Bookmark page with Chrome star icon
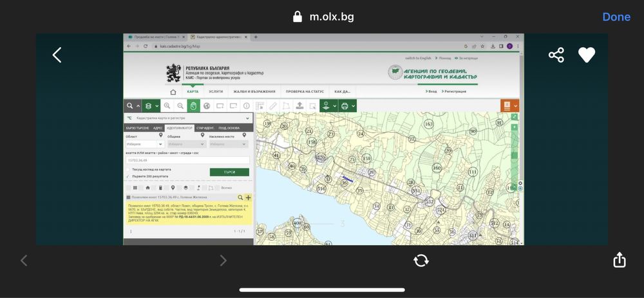The width and height of the screenshot is (644, 298). [x=482, y=46]
